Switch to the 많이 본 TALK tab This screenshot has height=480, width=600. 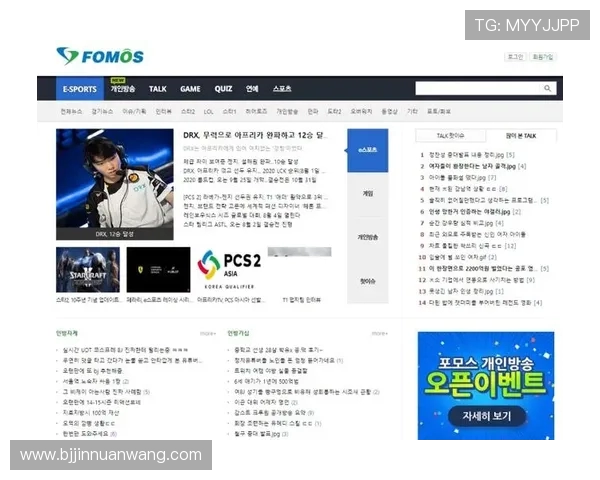pyautogui.click(x=520, y=135)
